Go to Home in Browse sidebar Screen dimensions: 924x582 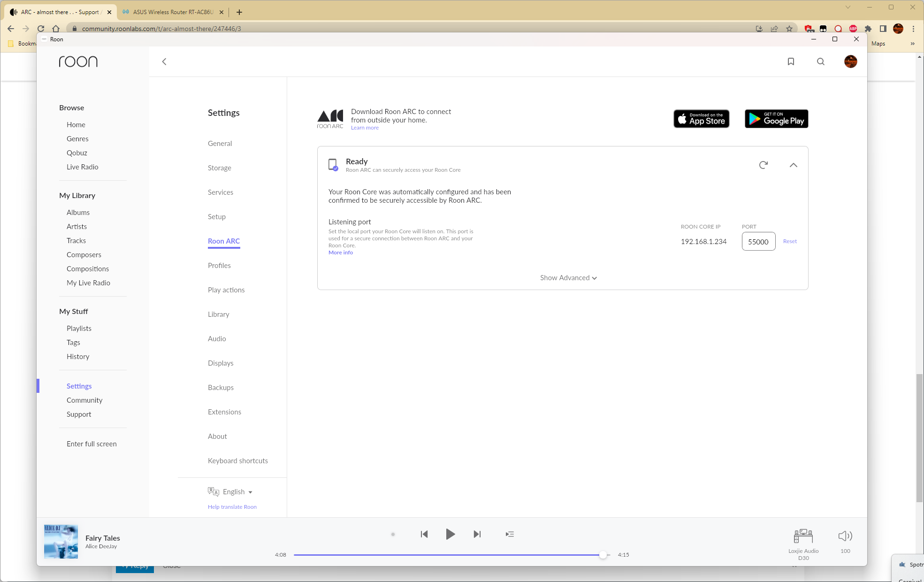(76, 125)
